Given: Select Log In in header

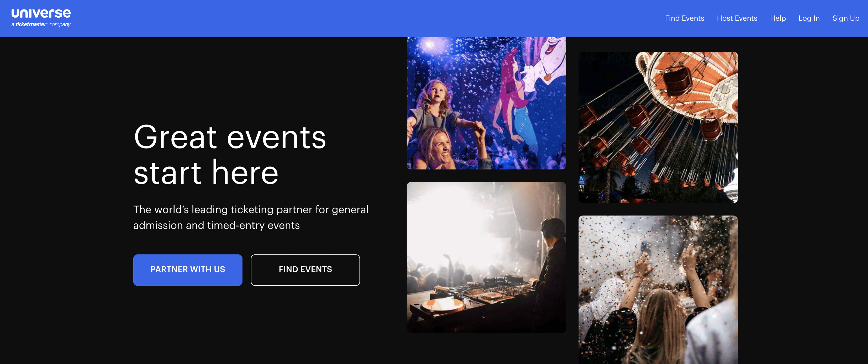Looking at the screenshot, I should 809,18.
